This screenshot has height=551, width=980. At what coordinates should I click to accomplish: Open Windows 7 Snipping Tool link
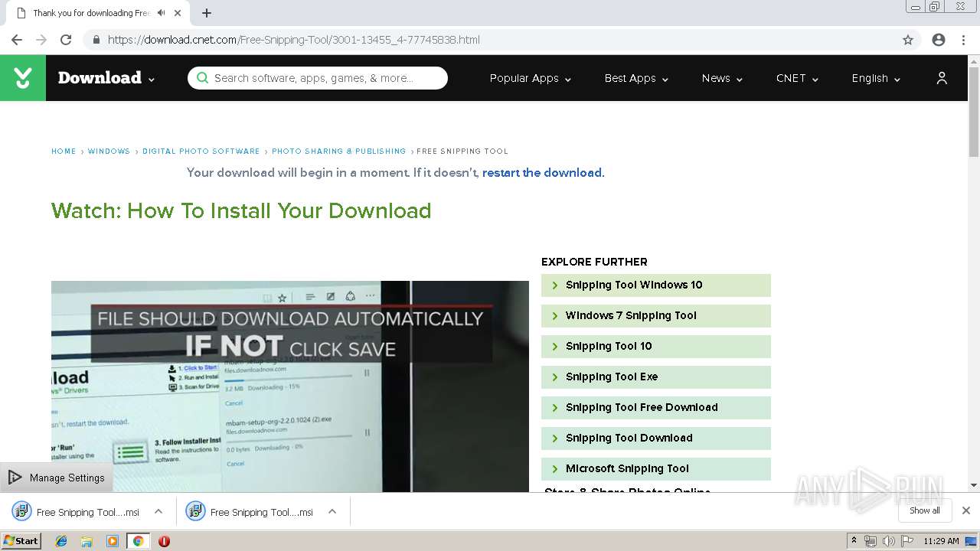(x=656, y=315)
